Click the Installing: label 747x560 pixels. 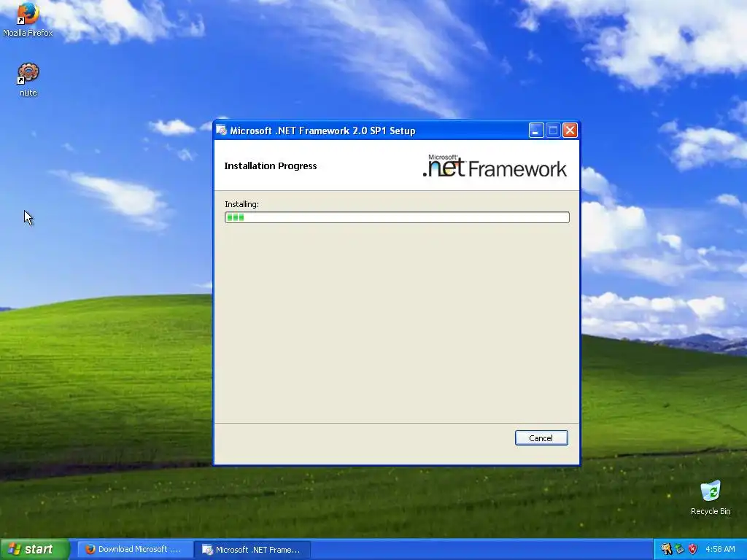(x=241, y=204)
